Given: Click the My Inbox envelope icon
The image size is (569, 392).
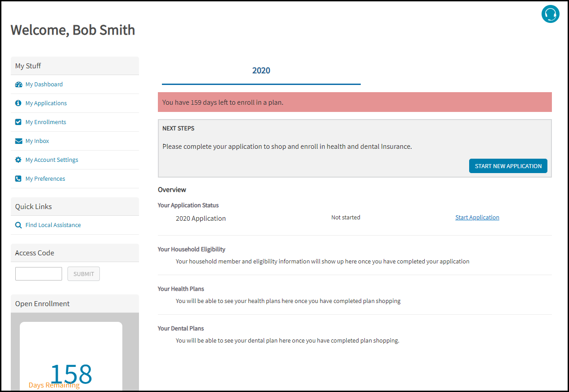Looking at the screenshot, I should click(18, 141).
